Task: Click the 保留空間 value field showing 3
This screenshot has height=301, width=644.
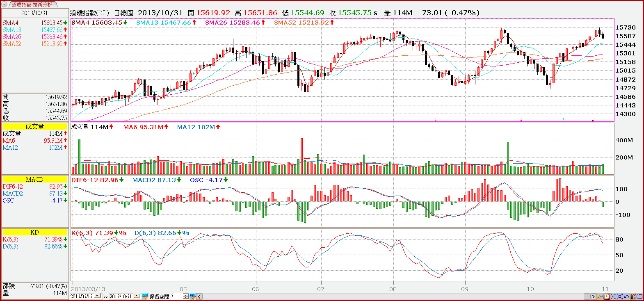Action: [x=176, y=296]
